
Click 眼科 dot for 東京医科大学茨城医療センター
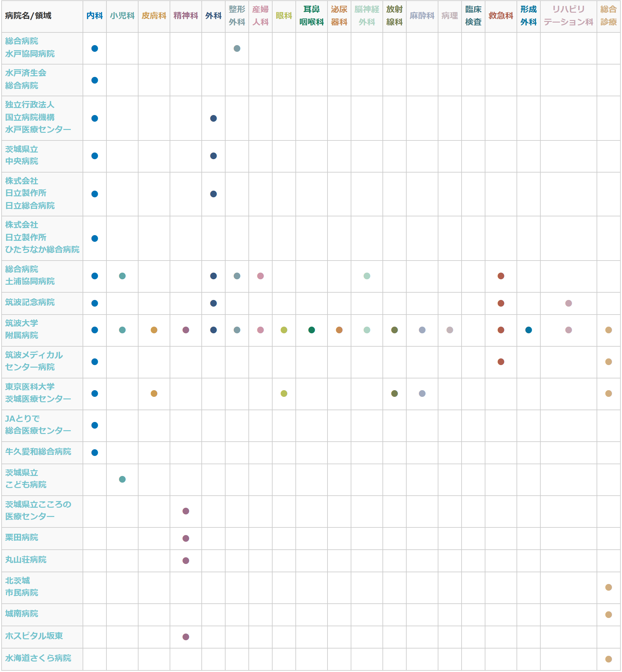click(x=284, y=394)
